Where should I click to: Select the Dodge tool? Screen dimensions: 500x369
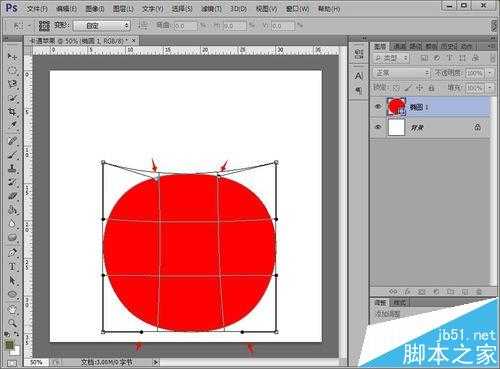12,237
